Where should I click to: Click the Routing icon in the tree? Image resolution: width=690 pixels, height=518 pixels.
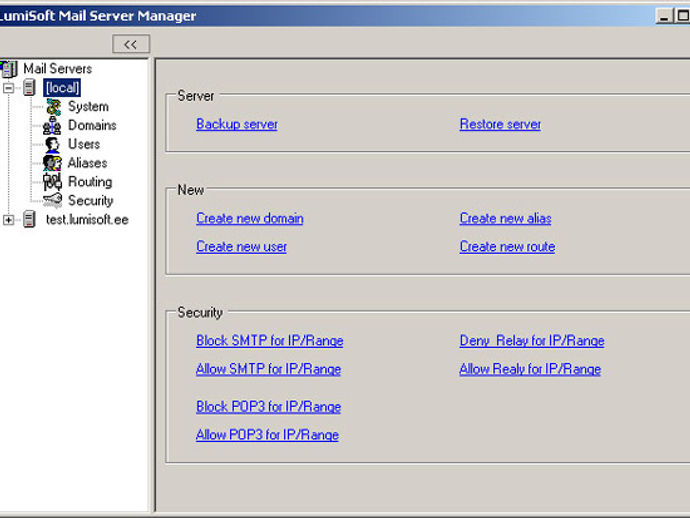[x=52, y=182]
